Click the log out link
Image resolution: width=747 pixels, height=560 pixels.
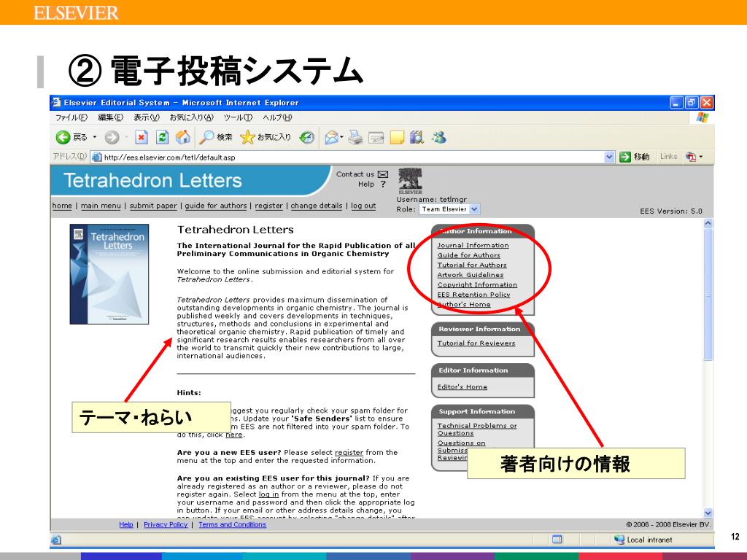tap(363, 206)
